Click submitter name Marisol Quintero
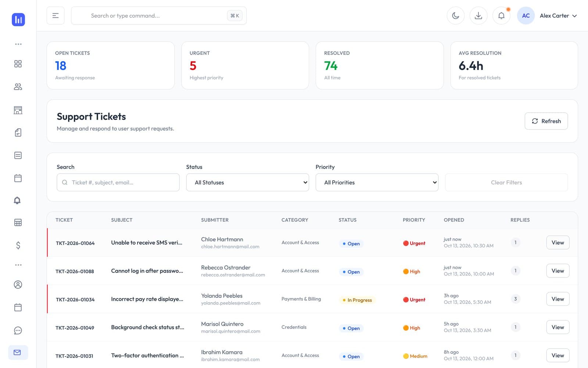Image resolution: width=588 pixels, height=368 pixels. pyautogui.click(x=222, y=324)
